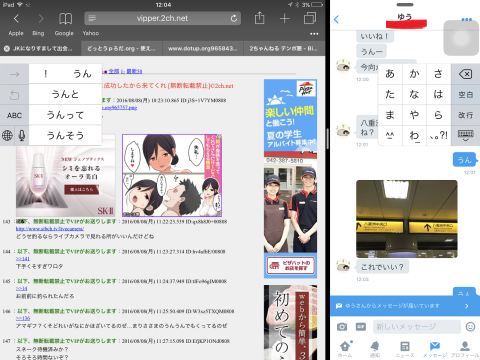Image resolution: width=480 pixels, height=360 pixels.
Task: Open the station sign photo in chat
Action: (x=407, y=219)
